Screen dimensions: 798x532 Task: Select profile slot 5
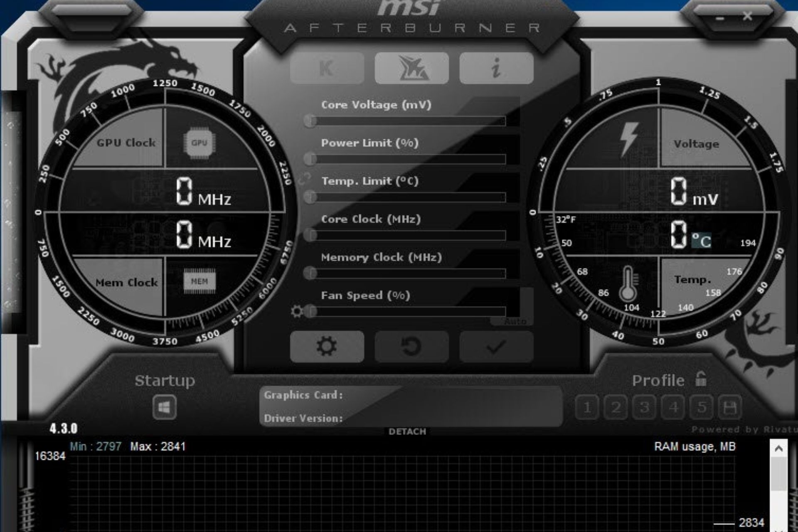click(x=702, y=407)
